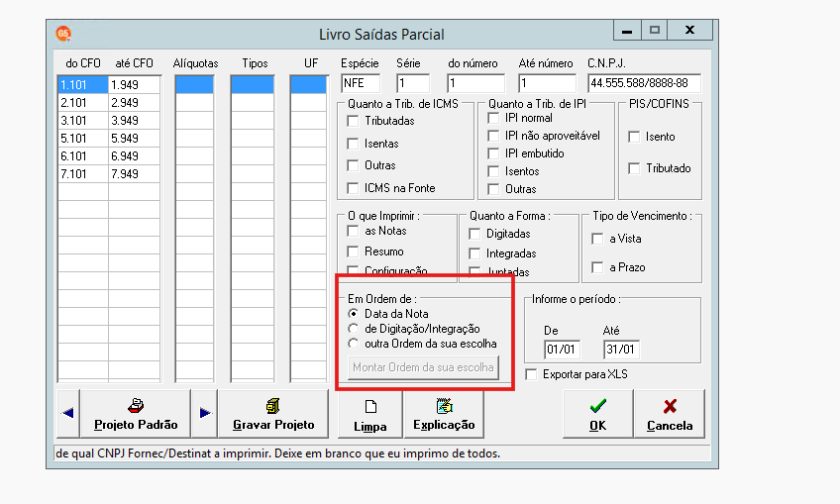Enable 'a Prazo' vencimento checkbox

coord(597,267)
